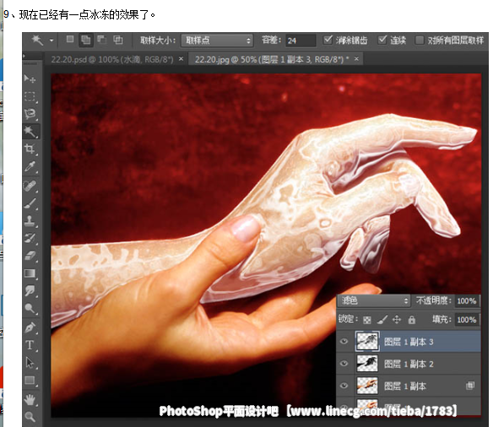Select layer thumbnail of 图层 1 副本 2
504x427 pixels.
(x=367, y=364)
